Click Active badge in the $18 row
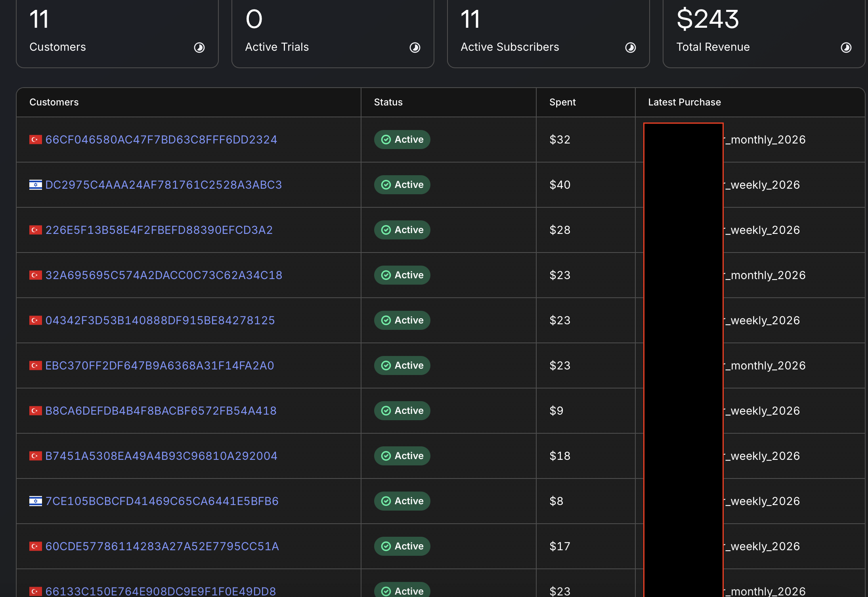 [402, 456]
